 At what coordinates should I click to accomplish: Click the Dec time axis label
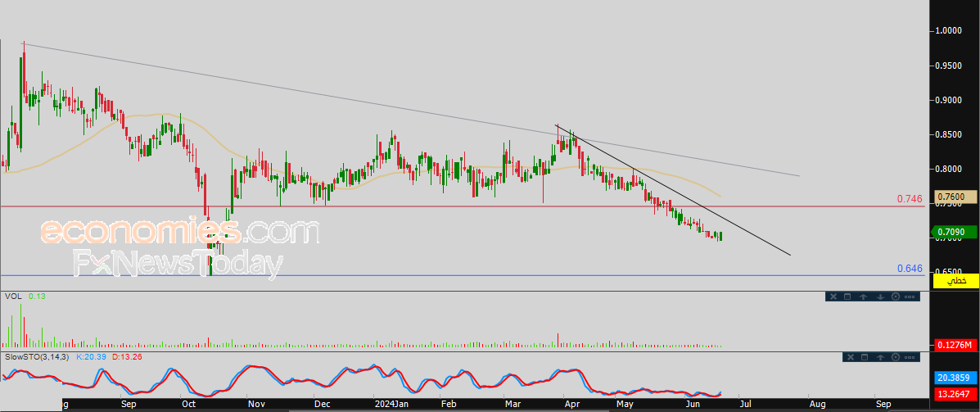click(x=322, y=404)
